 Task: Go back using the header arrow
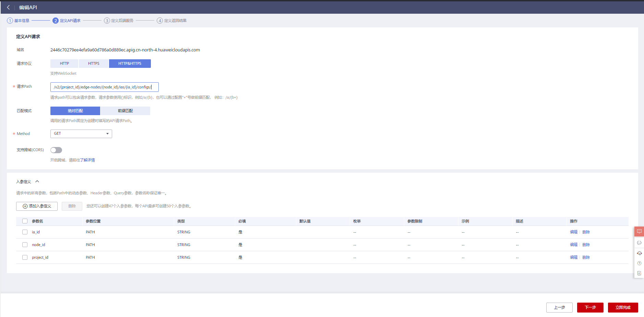click(x=8, y=7)
